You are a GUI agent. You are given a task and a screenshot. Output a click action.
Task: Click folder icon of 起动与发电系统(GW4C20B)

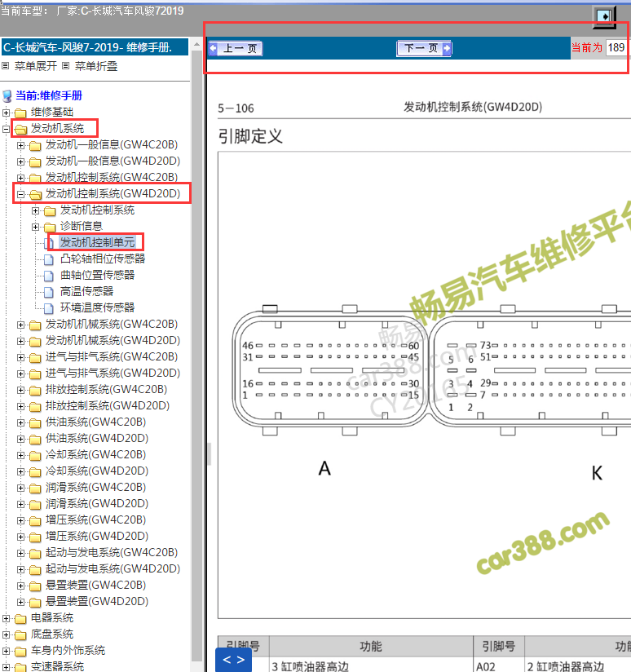[35, 553]
